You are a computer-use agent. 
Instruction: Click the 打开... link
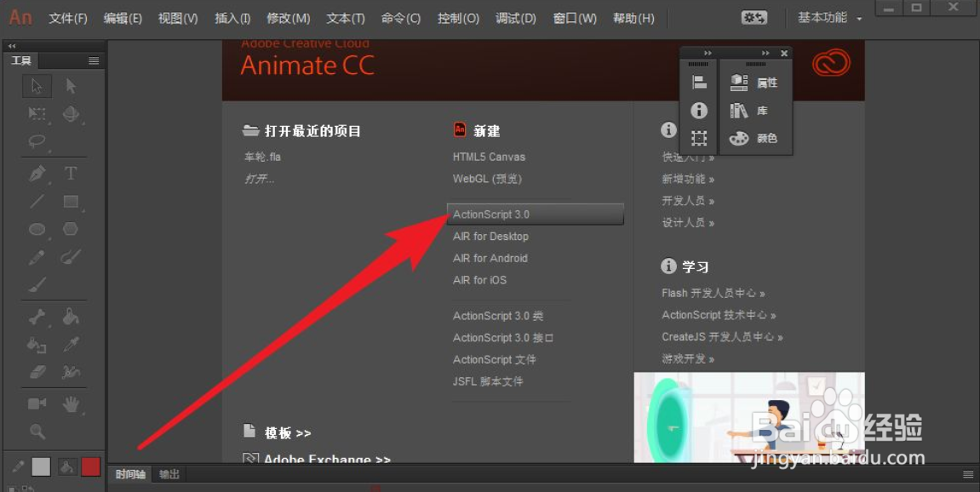(x=259, y=179)
